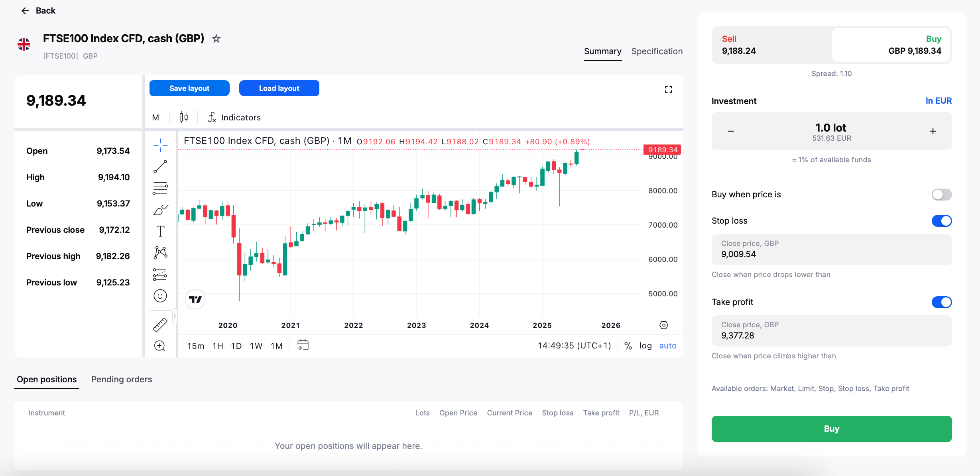Viewport: 980px width, 476px height.
Task: Click the 9189.34 price label on axis
Action: pos(662,149)
